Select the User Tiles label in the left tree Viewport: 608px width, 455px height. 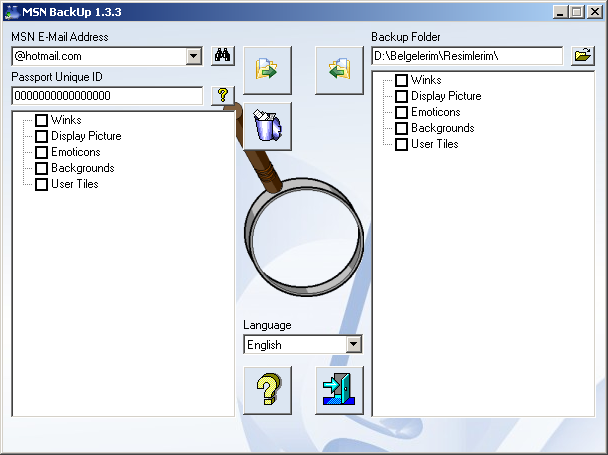click(74, 184)
